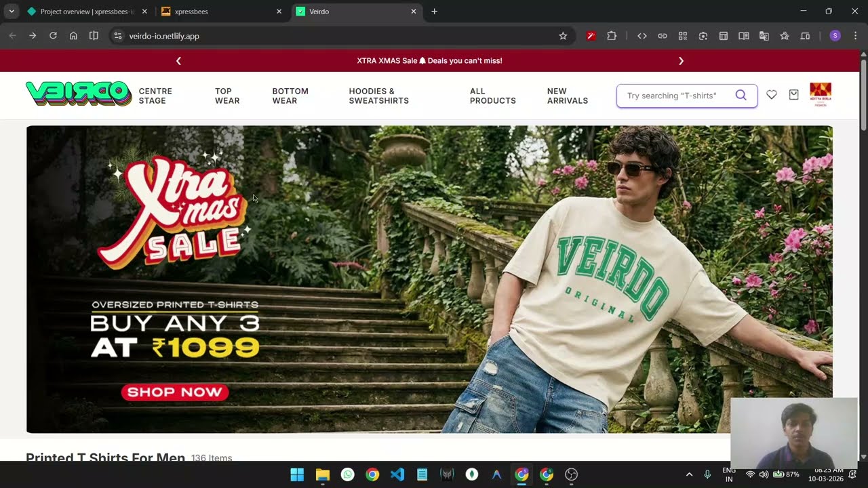The width and height of the screenshot is (868, 488).
Task: Close the Project overview tab
Action: click(144, 12)
